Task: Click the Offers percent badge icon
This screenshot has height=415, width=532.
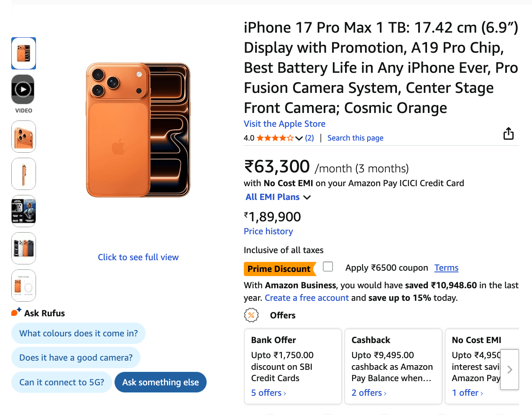Action: tap(251, 315)
